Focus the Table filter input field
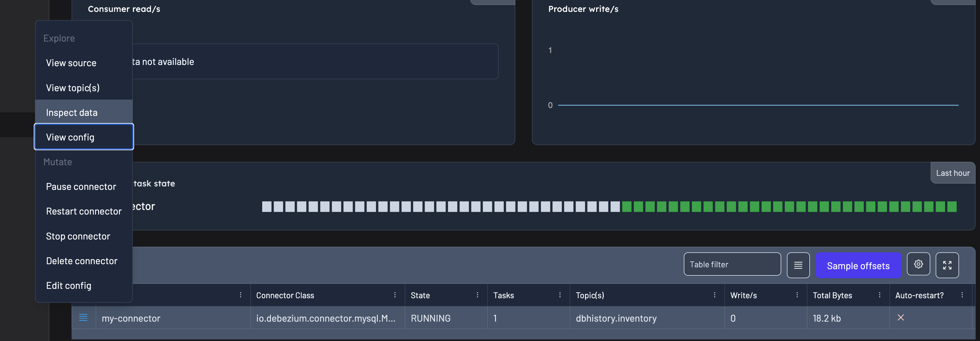 coord(732,264)
